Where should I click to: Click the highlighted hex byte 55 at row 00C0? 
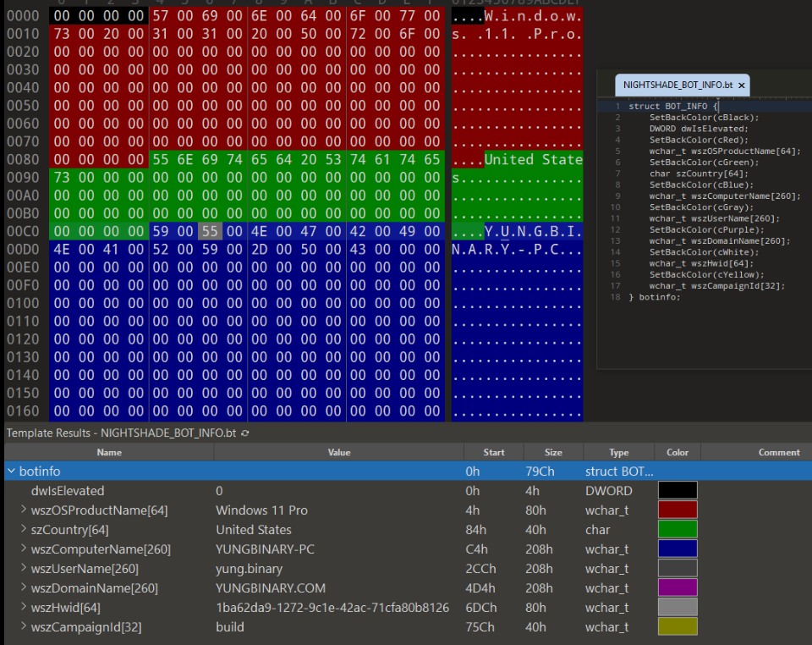[x=210, y=231]
